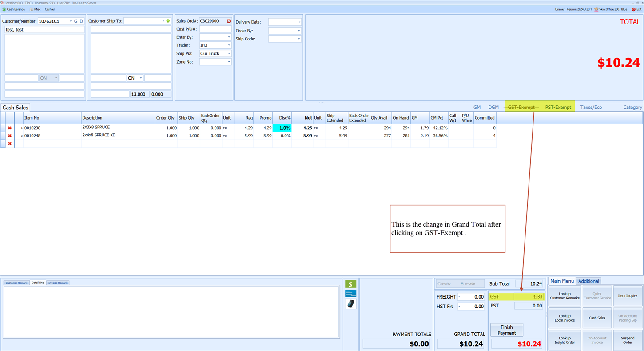
Task: Open the Cash Balance menu
Action: 14,9
